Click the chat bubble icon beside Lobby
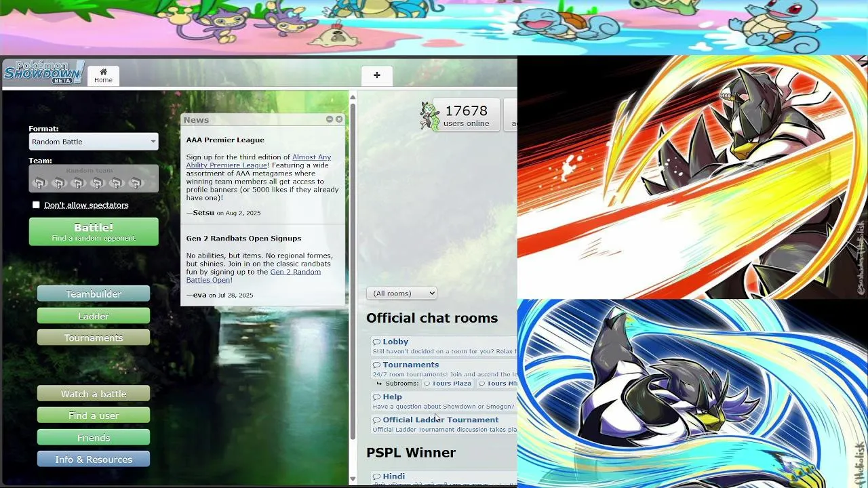 click(376, 342)
